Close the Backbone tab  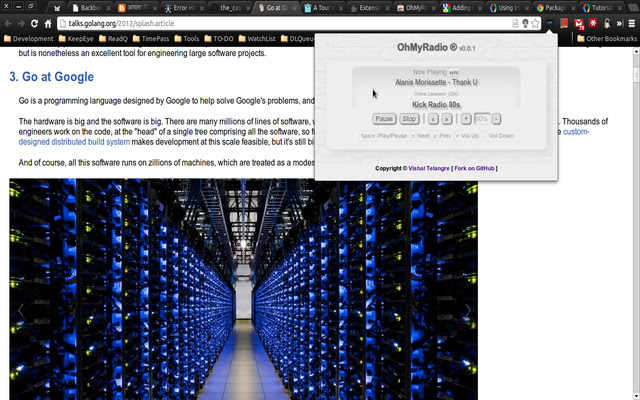pyautogui.click(x=108, y=8)
